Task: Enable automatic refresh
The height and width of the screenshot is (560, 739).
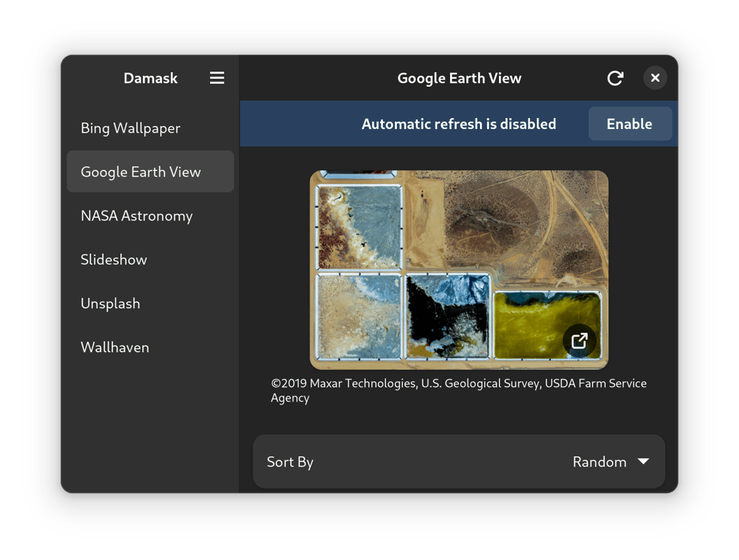Action: pos(629,124)
